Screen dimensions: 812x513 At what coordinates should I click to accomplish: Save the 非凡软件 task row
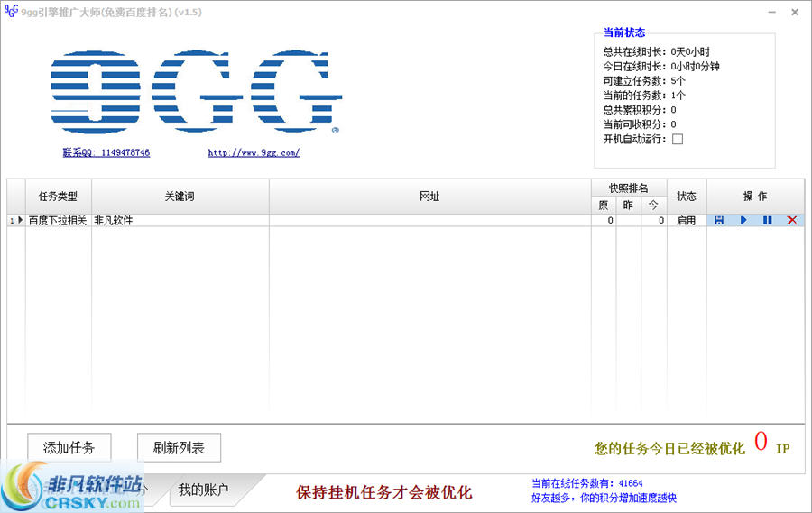[719, 221]
